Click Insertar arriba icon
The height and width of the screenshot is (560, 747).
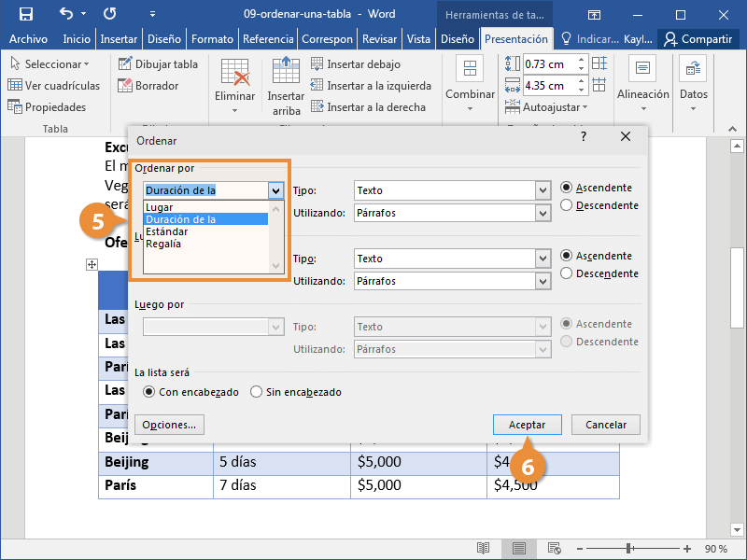coord(286,73)
